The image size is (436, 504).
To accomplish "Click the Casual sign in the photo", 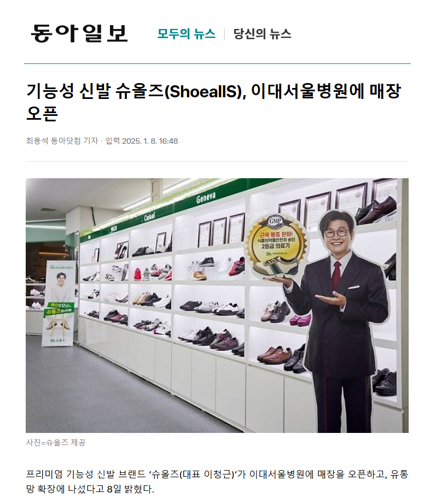I will [149, 216].
